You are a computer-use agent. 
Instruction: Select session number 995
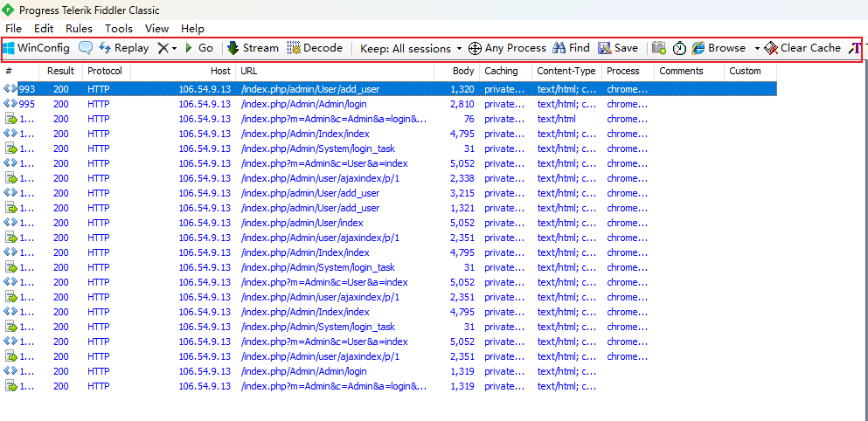click(x=27, y=104)
